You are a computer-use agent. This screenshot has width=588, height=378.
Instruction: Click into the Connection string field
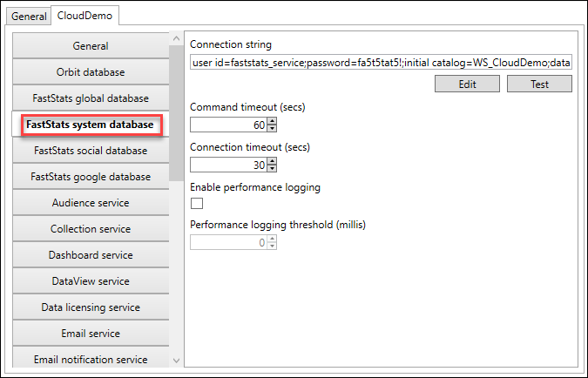coord(381,62)
